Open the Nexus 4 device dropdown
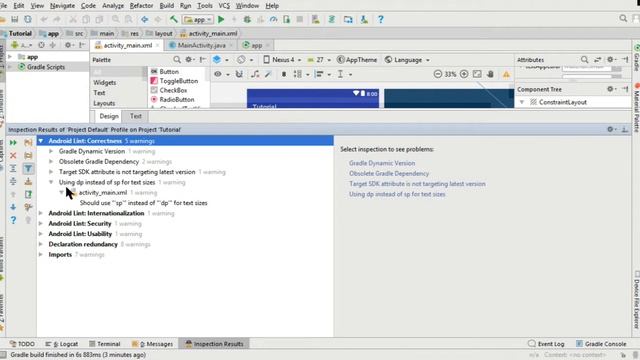 tap(282, 60)
